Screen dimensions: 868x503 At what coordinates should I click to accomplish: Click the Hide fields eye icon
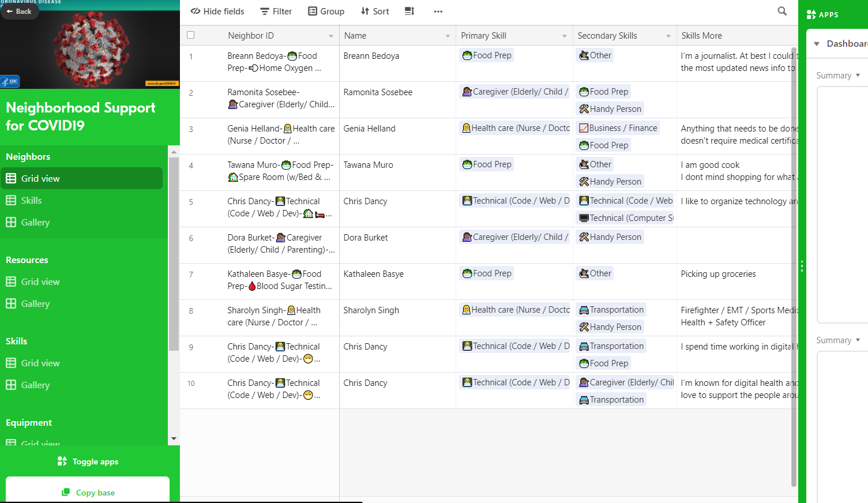coord(196,12)
